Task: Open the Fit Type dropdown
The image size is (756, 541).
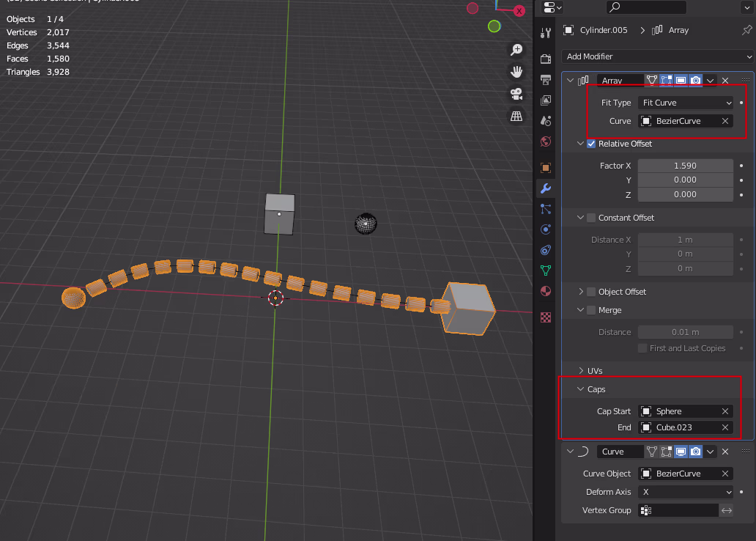Action: (x=686, y=103)
